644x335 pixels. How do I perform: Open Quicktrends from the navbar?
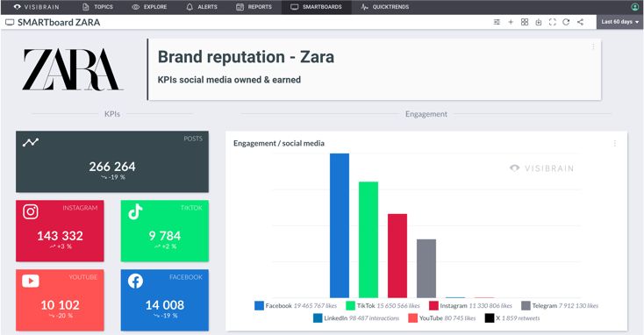point(385,7)
